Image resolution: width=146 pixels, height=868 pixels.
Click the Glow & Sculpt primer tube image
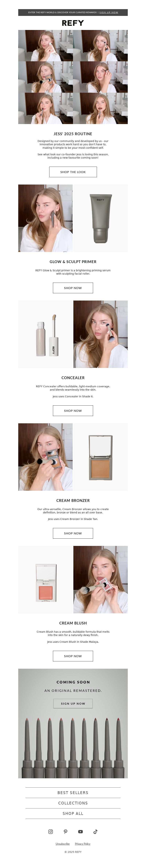pyautogui.click(x=101, y=218)
